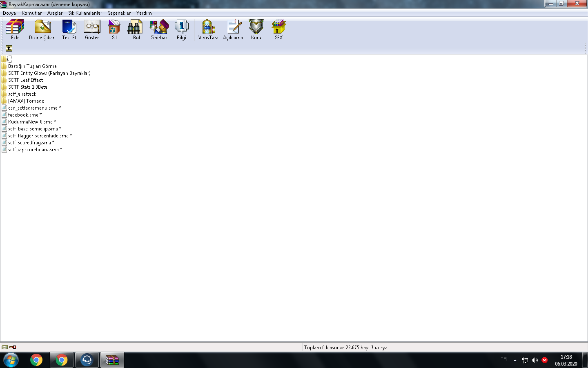
Task: Open second Chrome icon on taskbar
Action: pyautogui.click(x=62, y=360)
